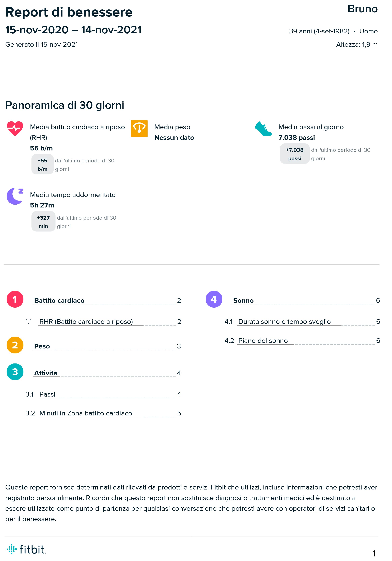
Task: Click the purple sleep moon icon
Action: [15, 196]
